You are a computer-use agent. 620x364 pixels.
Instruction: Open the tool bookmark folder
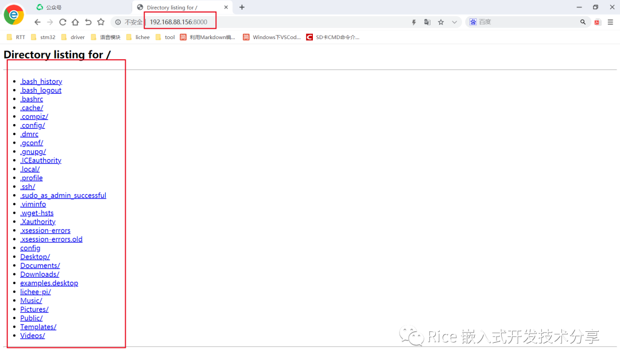tap(165, 37)
